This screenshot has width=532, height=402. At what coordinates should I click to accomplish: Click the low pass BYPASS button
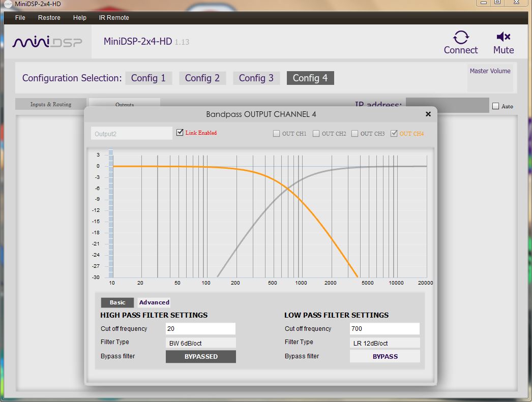pos(385,357)
